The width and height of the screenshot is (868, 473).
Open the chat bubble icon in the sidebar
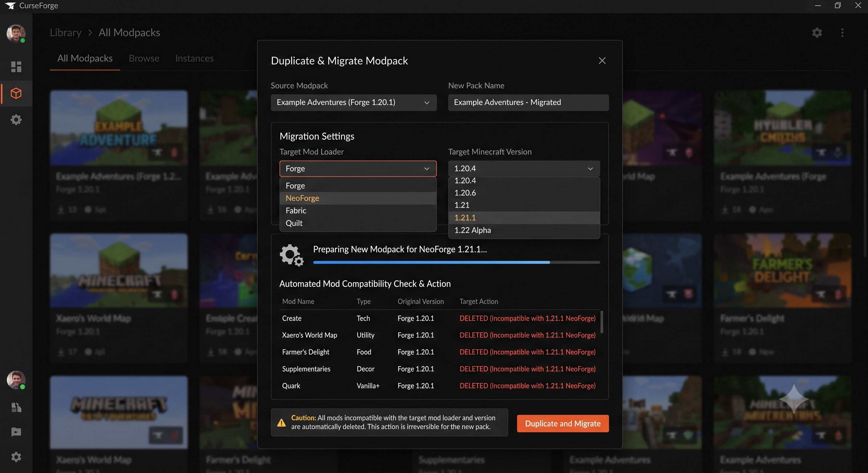click(x=16, y=432)
